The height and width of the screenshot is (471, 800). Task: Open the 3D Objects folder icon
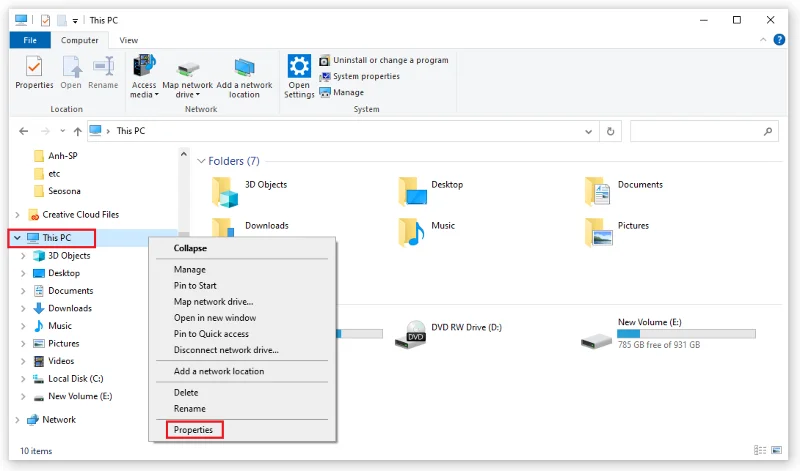click(225, 192)
